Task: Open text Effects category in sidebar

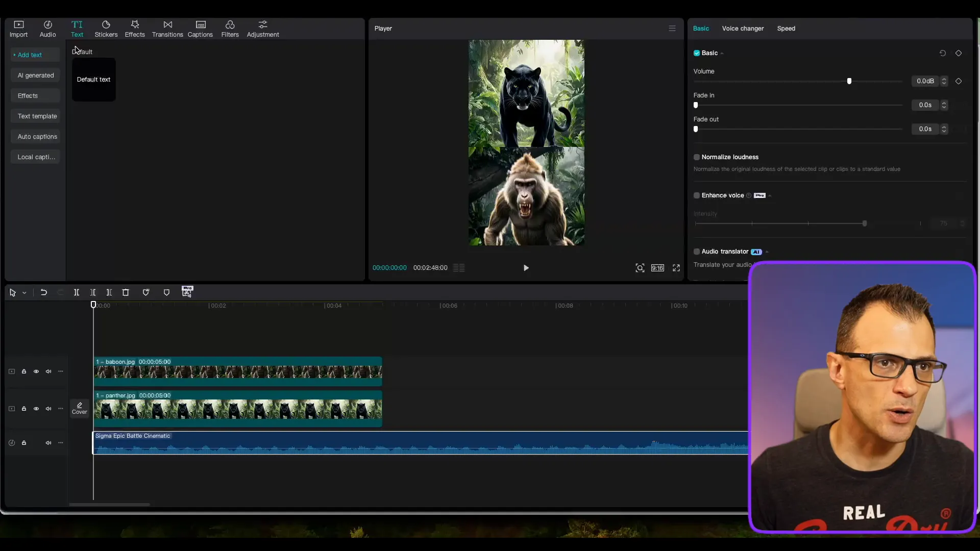Action: pyautogui.click(x=35, y=95)
